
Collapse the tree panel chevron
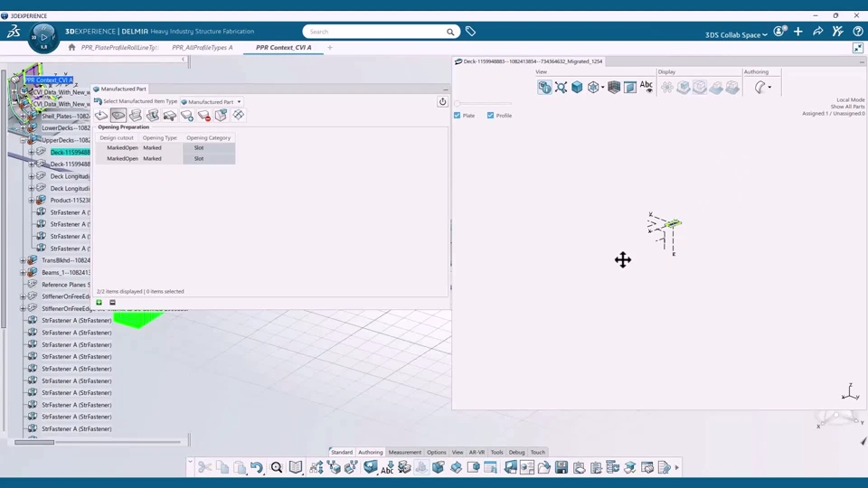tap(184, 60)
